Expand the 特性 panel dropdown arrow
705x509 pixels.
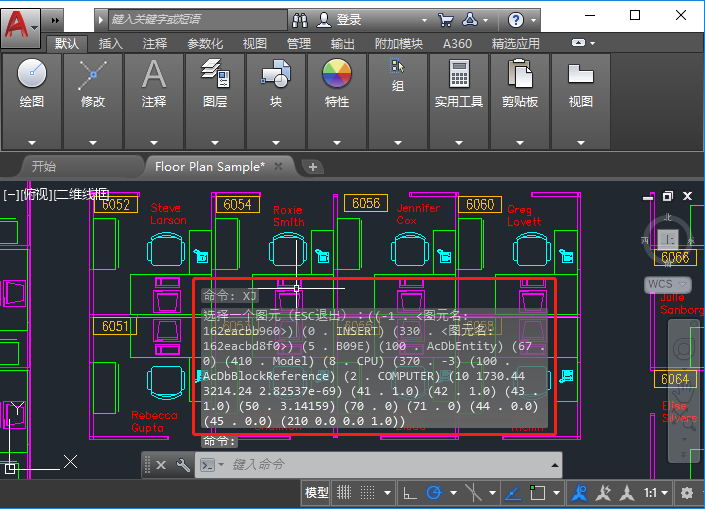pos(337,143)
